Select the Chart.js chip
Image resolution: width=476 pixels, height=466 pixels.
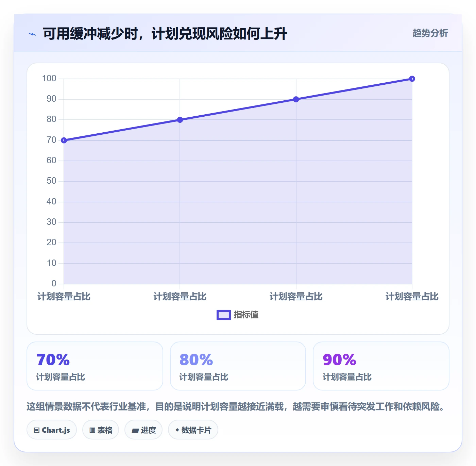pyautogui.click(x=52, y=430)
